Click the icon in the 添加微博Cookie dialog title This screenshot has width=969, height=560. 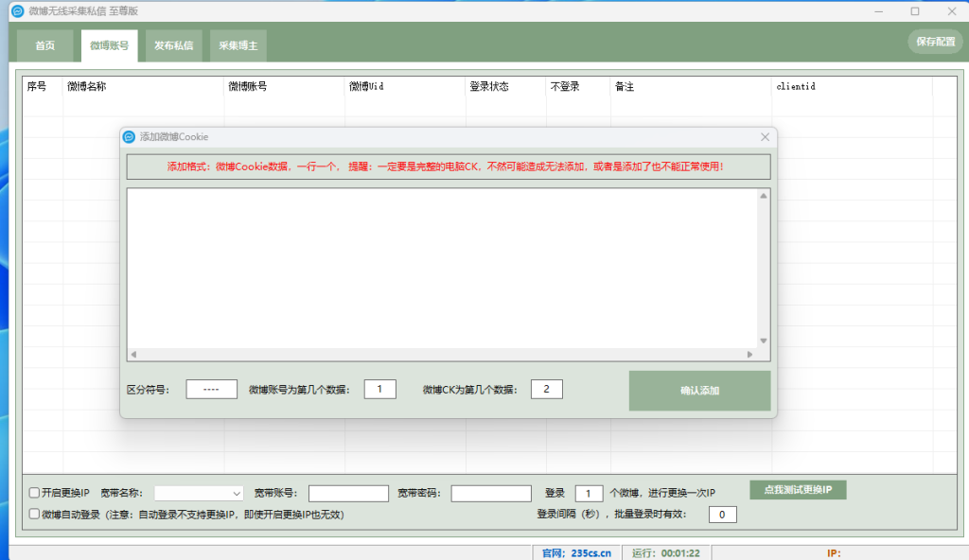(130, 137)
